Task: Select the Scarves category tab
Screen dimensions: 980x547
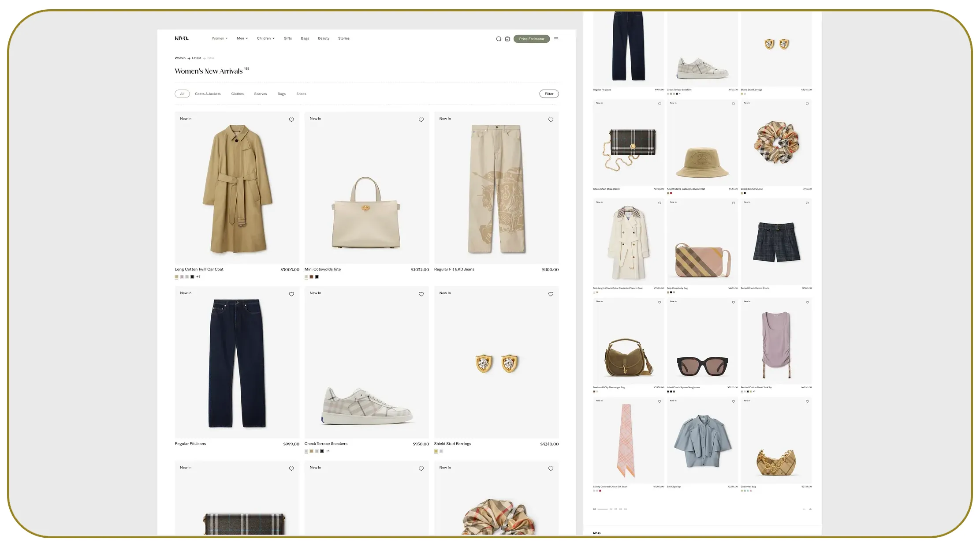Action: point(261,94)
